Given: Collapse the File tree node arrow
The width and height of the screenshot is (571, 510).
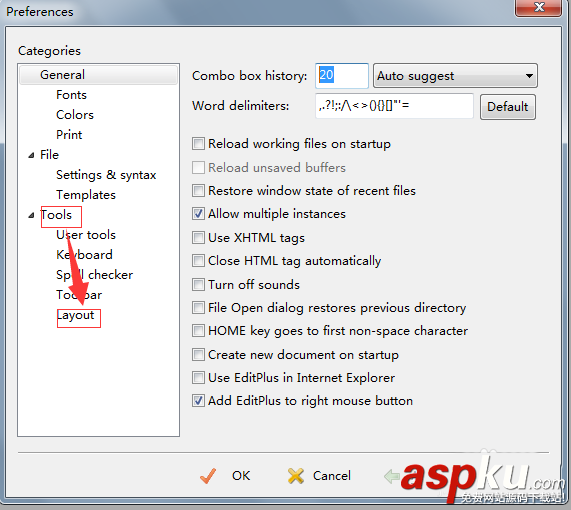Looking at the screenshot, I should (31, 156).
